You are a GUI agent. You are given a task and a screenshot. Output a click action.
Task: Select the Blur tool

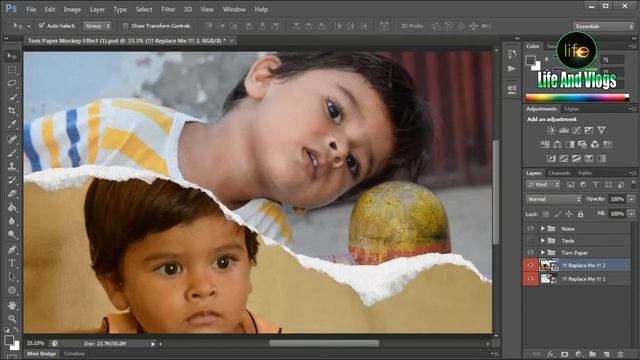tap(12, 221)
